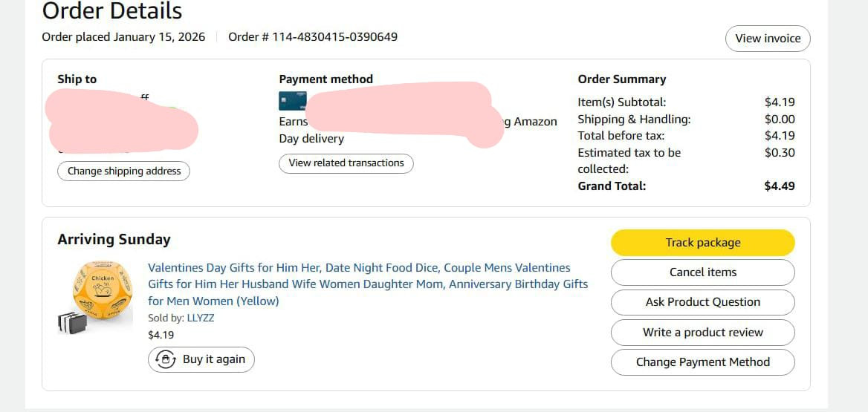Viewport: 868px width, 412px height.
Task: Click the $4.19 price below the seller name
Action: point(161,335)
